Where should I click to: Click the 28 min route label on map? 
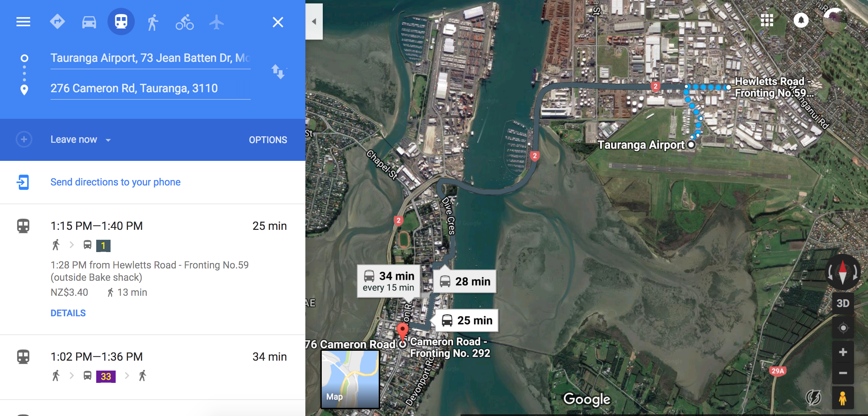(x=465, y=281)
